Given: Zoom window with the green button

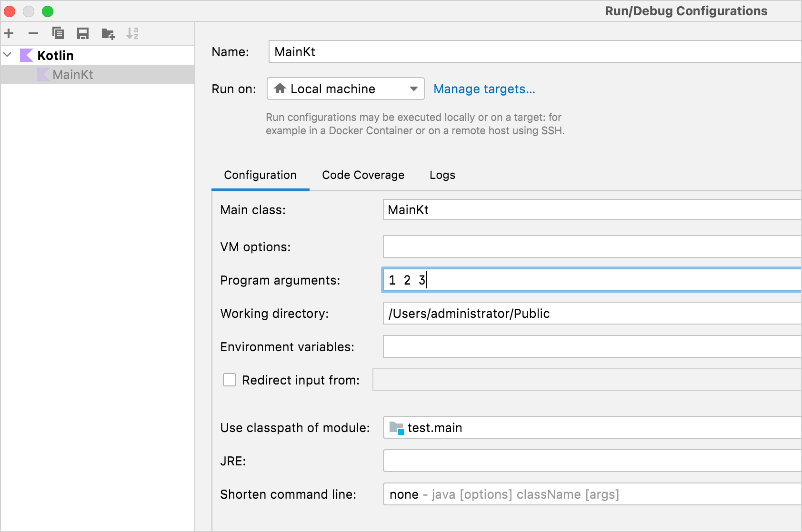Looking at the screenshot, I should (48, 11).
